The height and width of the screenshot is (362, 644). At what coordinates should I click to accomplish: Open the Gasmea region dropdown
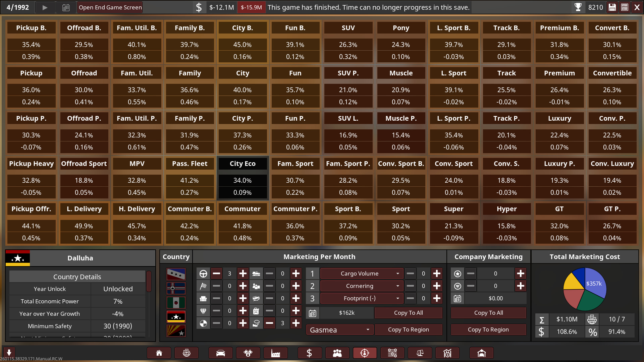pyautogui.click(x=339, y=330)
